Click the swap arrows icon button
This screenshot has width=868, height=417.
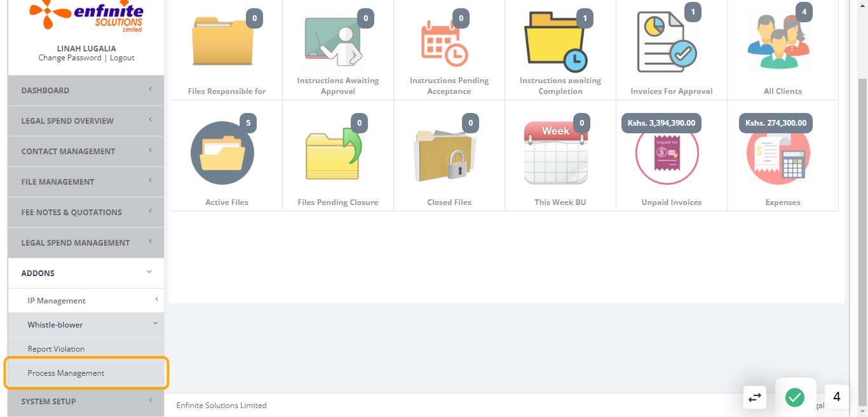[755, 397]
